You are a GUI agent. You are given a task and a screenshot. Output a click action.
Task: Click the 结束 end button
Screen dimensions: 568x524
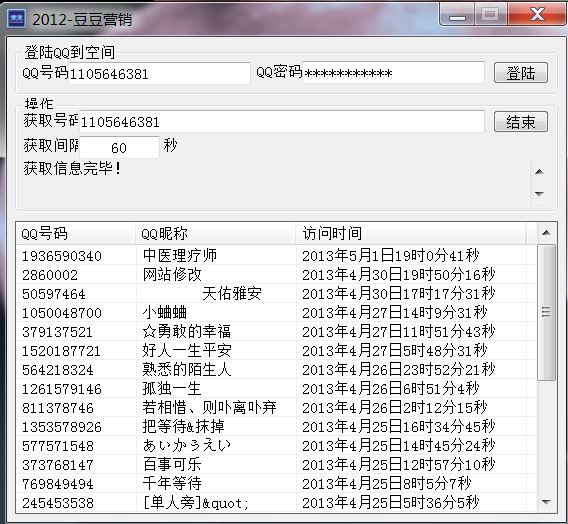point(521,122)
